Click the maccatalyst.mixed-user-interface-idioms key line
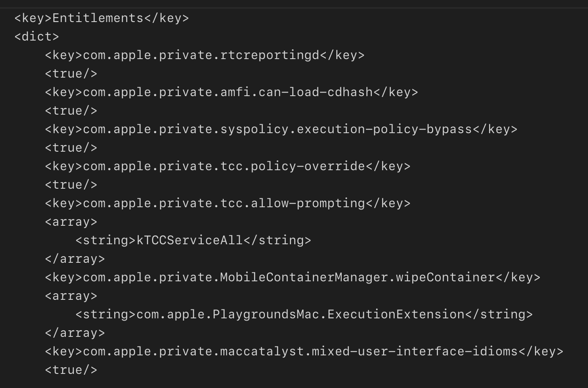 tap(304, 351)
